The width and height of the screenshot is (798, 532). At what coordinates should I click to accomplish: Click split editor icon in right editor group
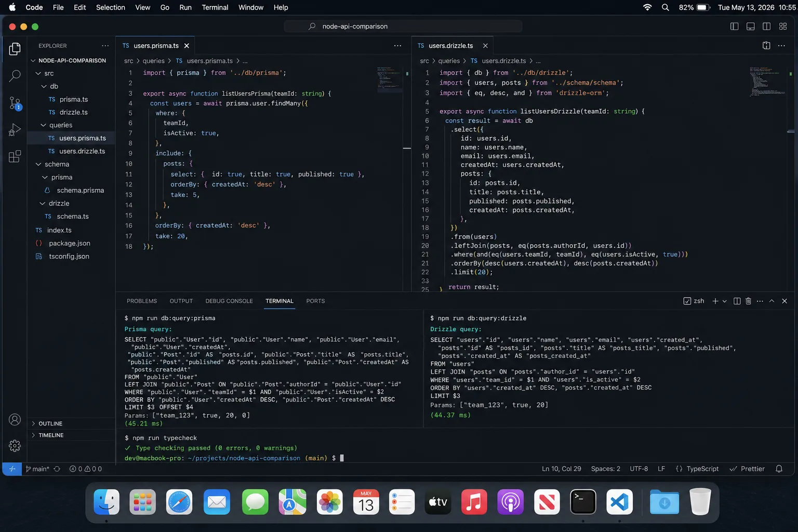[x=766, y=46]
